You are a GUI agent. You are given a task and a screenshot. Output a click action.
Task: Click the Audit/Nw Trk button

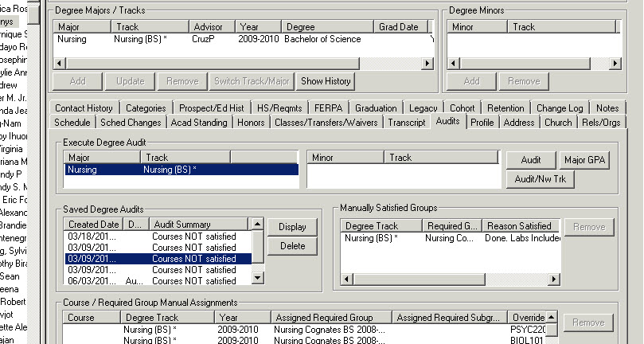coord(540,179)
